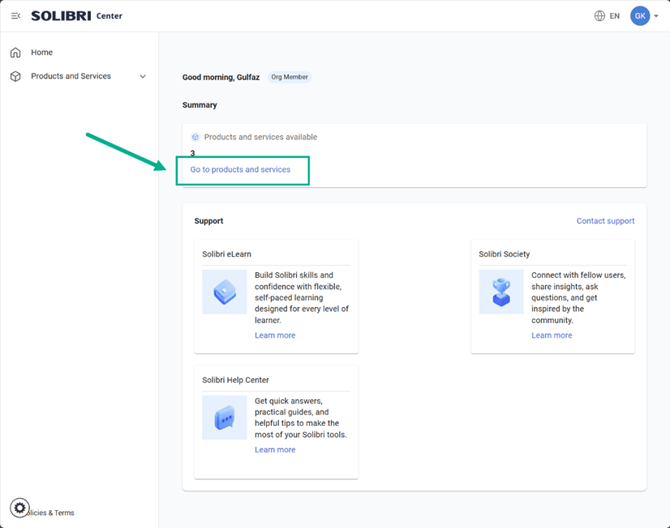
Task: Click the globe language icon
Action: pyautogui.click(x=600, y=16)
